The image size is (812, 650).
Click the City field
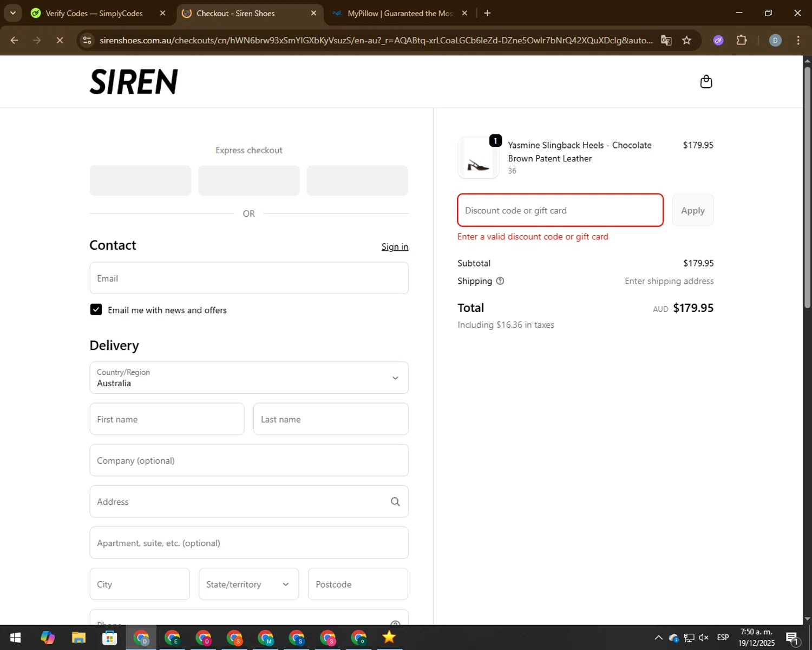140,584
